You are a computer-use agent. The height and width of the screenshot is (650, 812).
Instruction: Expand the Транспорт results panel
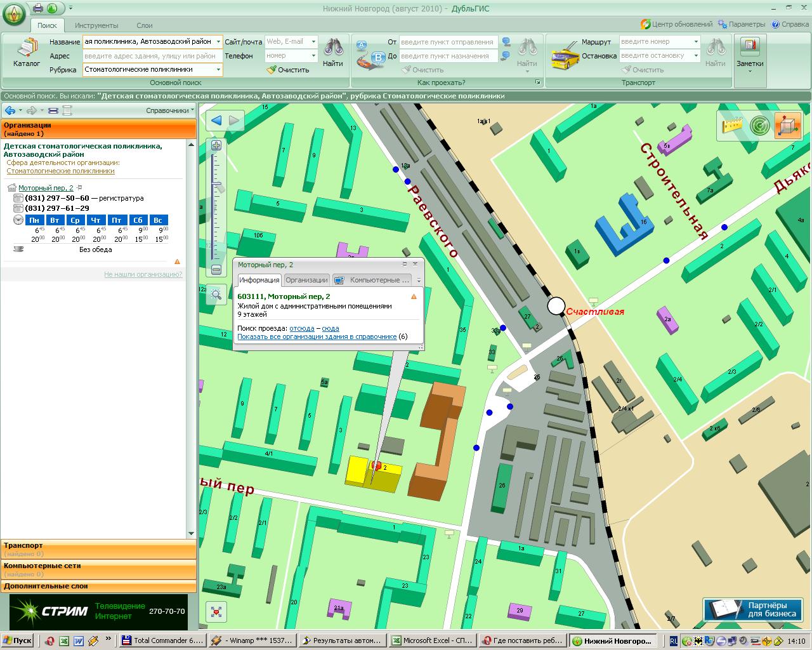click(x=98, y=549)
